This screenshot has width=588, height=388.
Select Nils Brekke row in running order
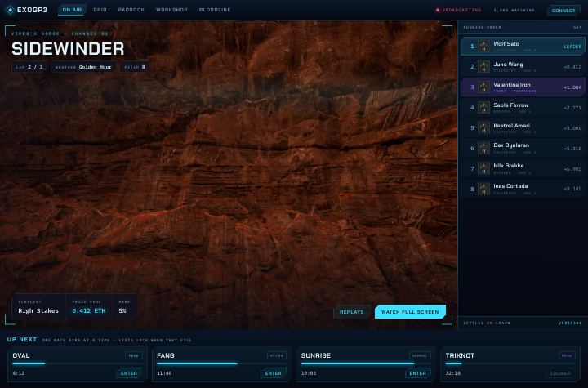(x=523, y=169)
